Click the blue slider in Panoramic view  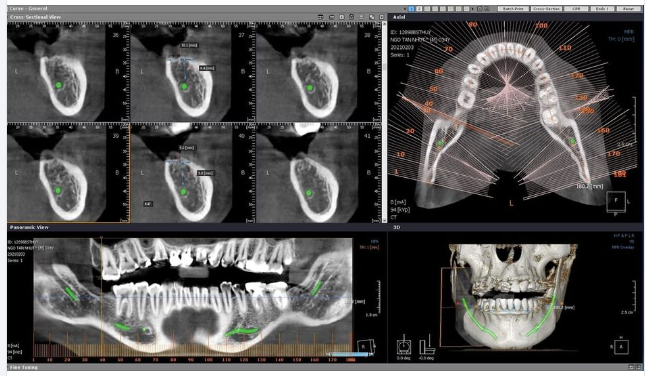[x=349, y=354]
